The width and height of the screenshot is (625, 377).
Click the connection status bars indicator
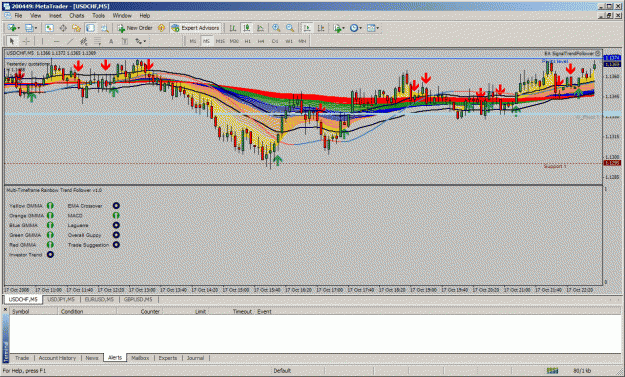(552, 371)
